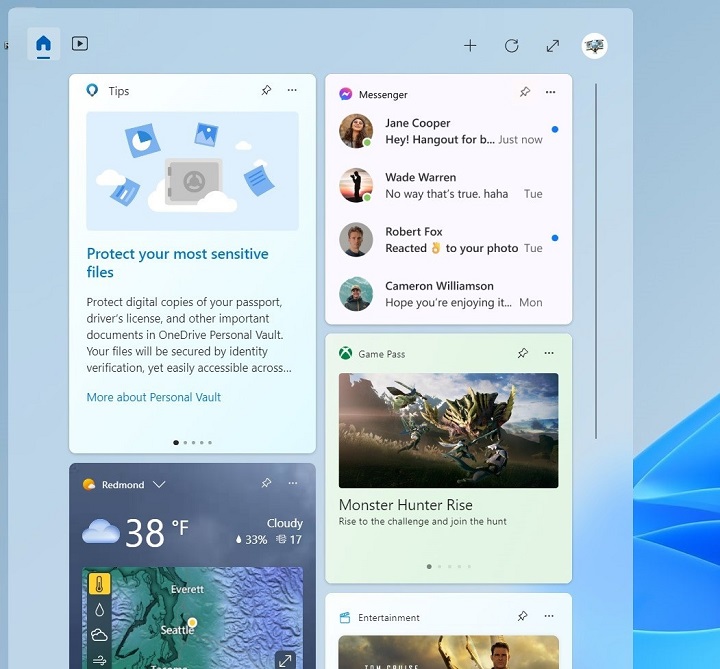Select temperature map layer in weather
This screenshot has width=720, height=669.
pyautogui.click(x=99, y=584)
